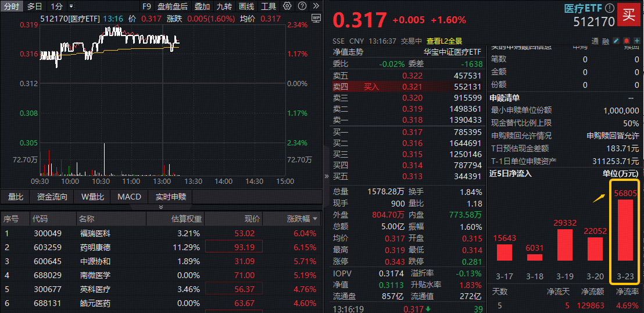Toggle 盘前盘后 pre/post-market display

point(173,6)
